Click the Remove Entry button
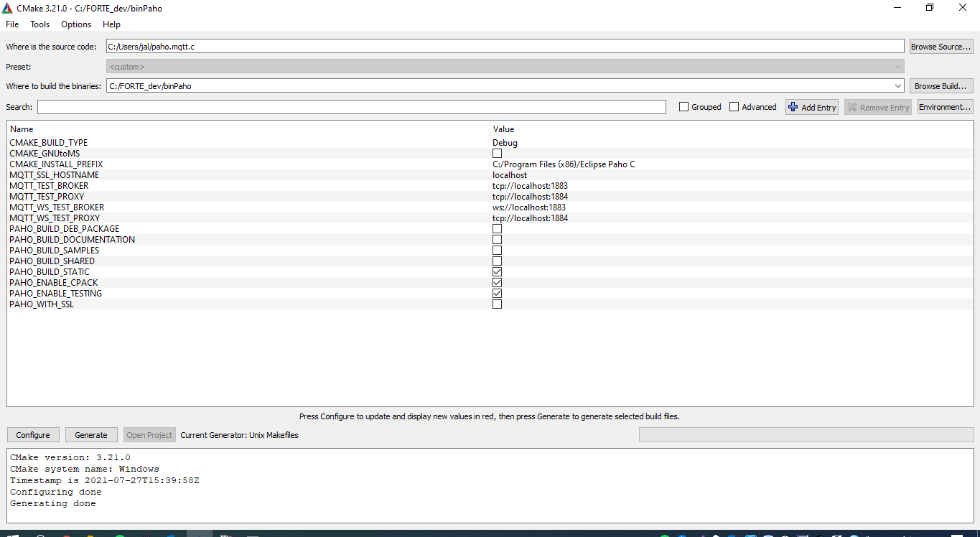The width and height of the screenshot is (980, 537). click(877, 107)
